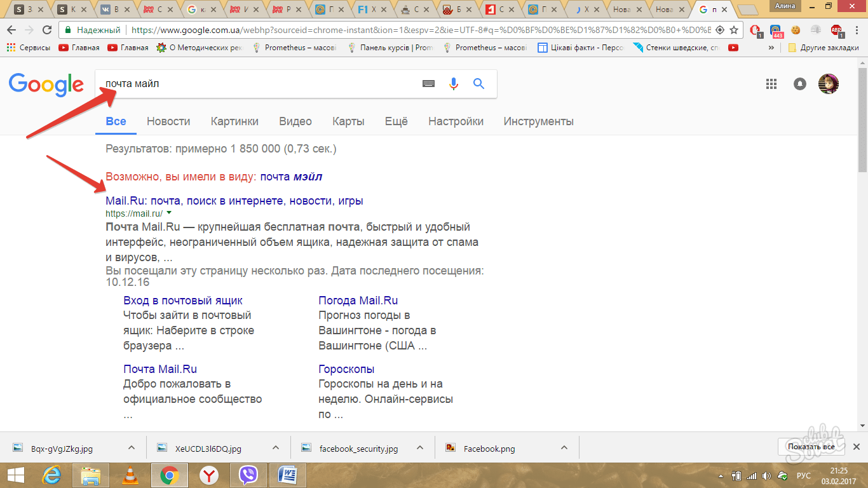Click the Google logo
The height and width of the screenshot is (488, 868).
[x=46, y=85]
